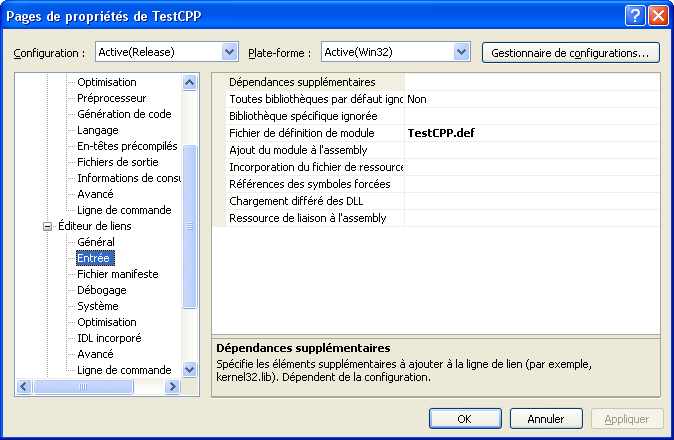Select Débogage in the tree
The height and width of the screenshot is (440, 674).
tap(102, 290)
